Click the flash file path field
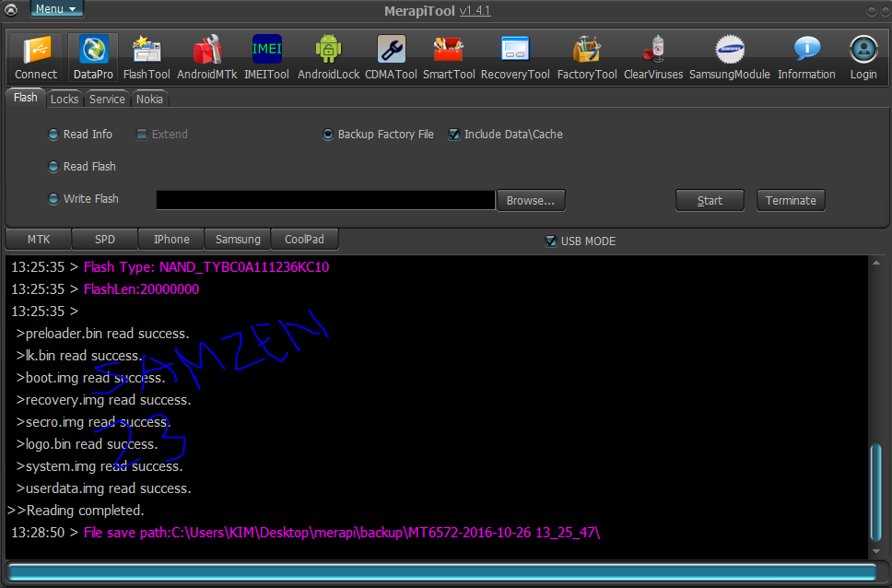This screenshot has width=892, height=588. click(325, 200)
